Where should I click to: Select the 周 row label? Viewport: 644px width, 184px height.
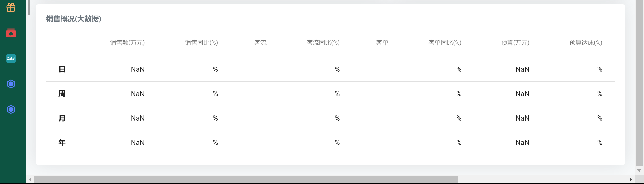62,94
